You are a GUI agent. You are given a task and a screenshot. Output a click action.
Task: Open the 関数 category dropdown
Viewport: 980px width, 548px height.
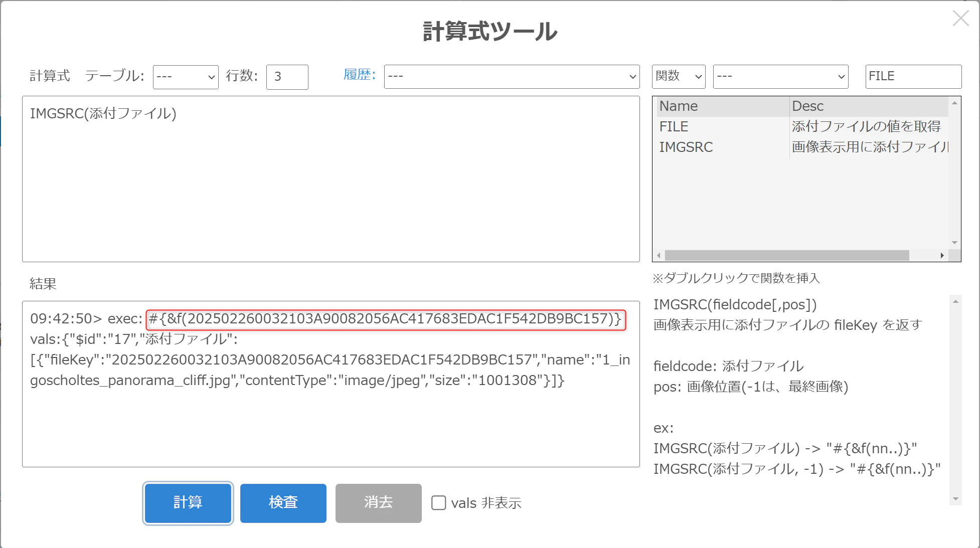(x=679, y=76)
